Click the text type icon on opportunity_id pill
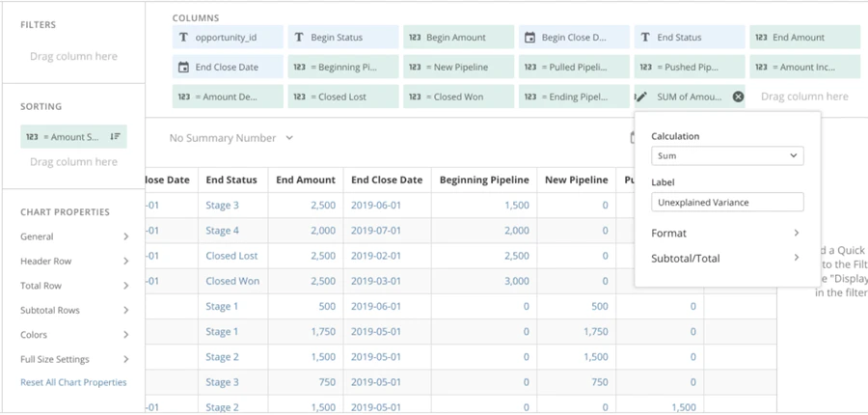868x415 pixels. coord(183,37)
